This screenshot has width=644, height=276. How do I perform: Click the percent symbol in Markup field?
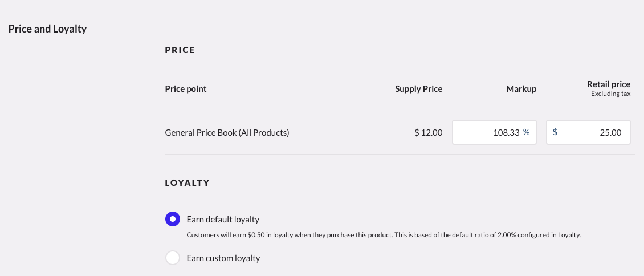coord(526,132)
